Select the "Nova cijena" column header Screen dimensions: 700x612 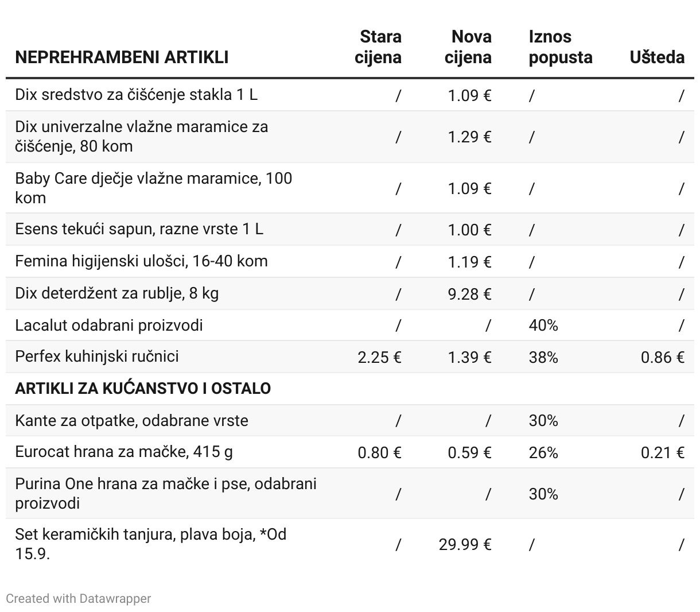point(468,47)
